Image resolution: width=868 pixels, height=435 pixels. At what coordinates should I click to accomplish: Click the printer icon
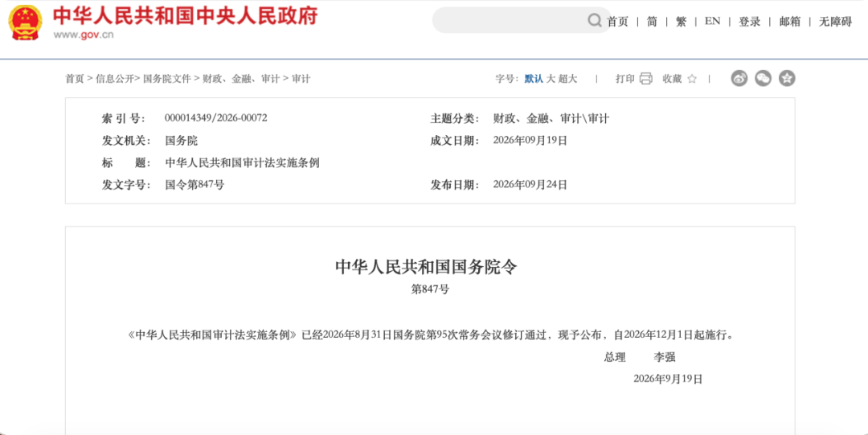point(645,79)
